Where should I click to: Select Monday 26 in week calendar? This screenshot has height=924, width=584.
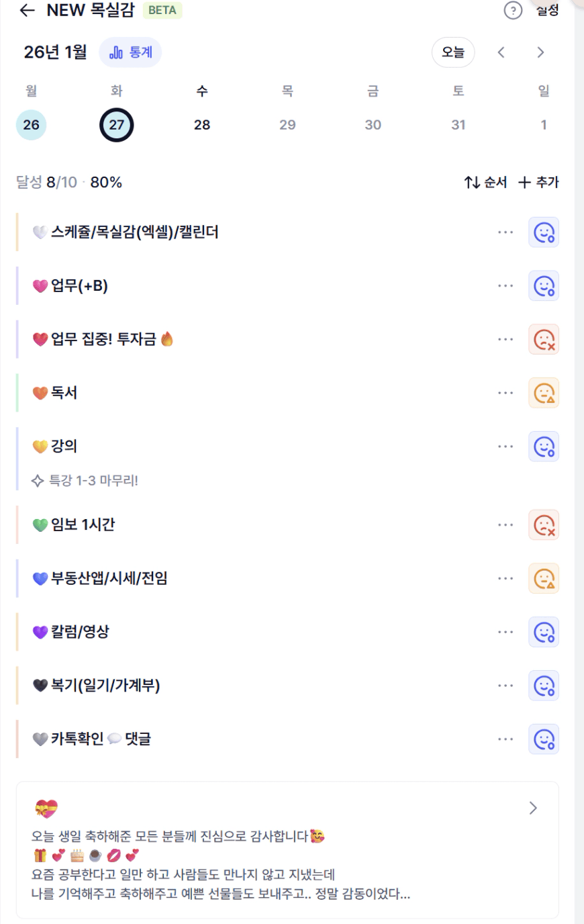point(32,125)
